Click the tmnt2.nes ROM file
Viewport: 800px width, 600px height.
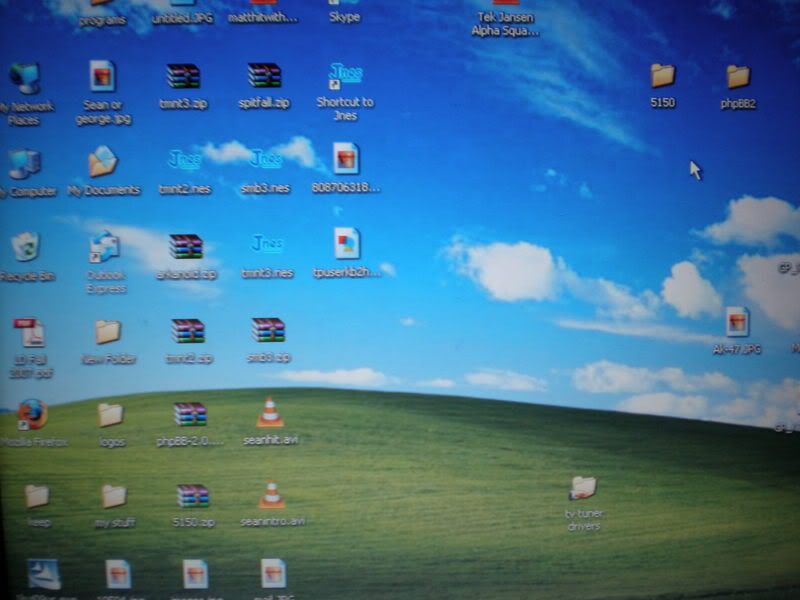point(185,161)
